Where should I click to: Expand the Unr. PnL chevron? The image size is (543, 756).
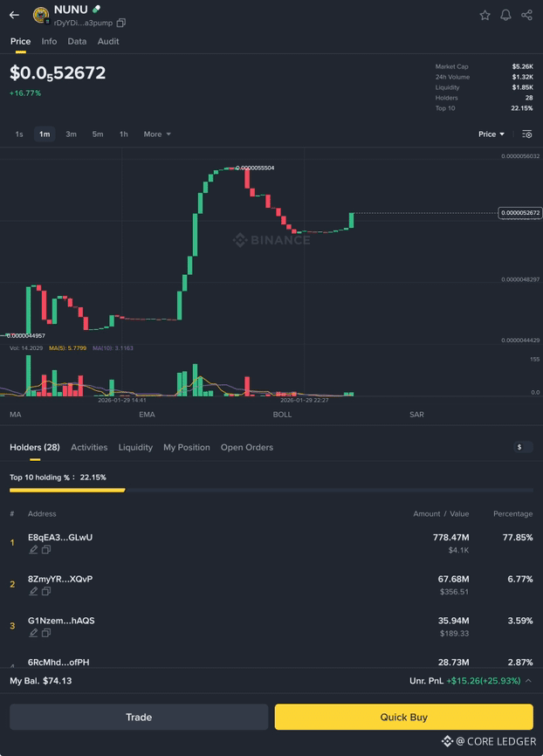pos(528,681)
